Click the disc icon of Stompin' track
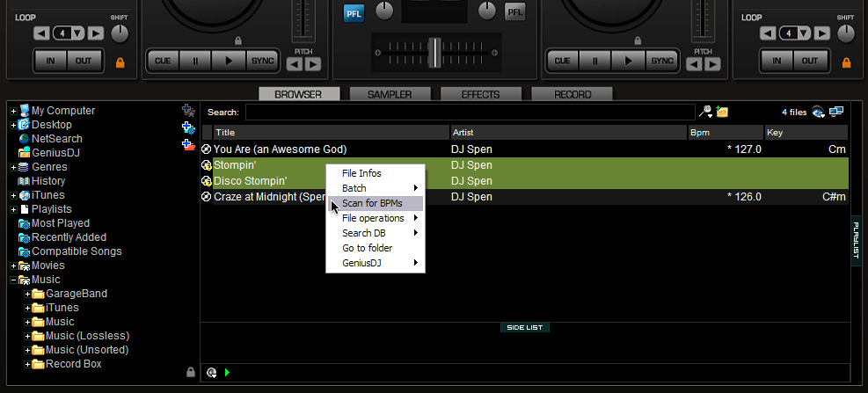This screenshot has height=393, width=868. click(x=207, y=165)
